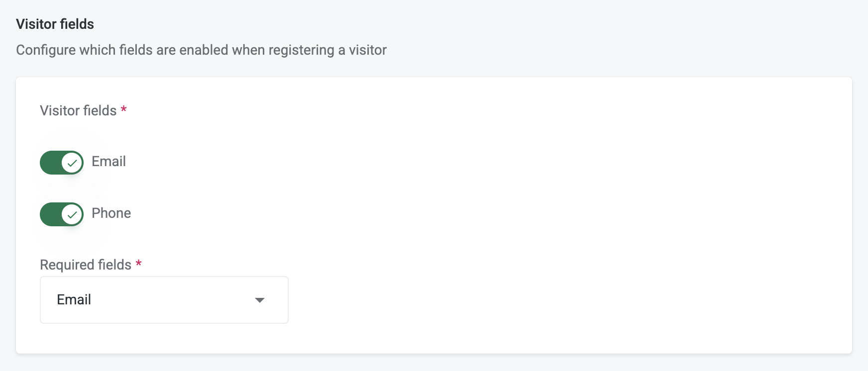Click the selected Email value in dropdown

click(x=74, y=299)
